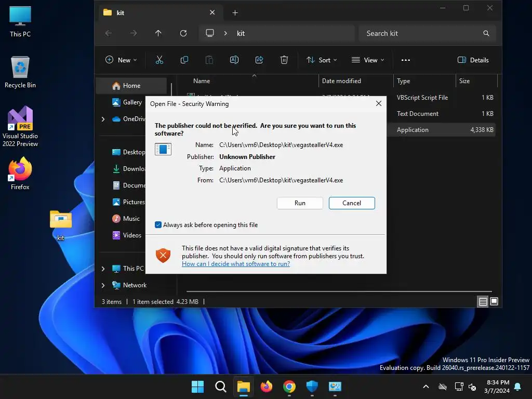This screenshot has height=399, width=532.
Task: Click the Rename icon in toolbar
Action: coord(234,60)
